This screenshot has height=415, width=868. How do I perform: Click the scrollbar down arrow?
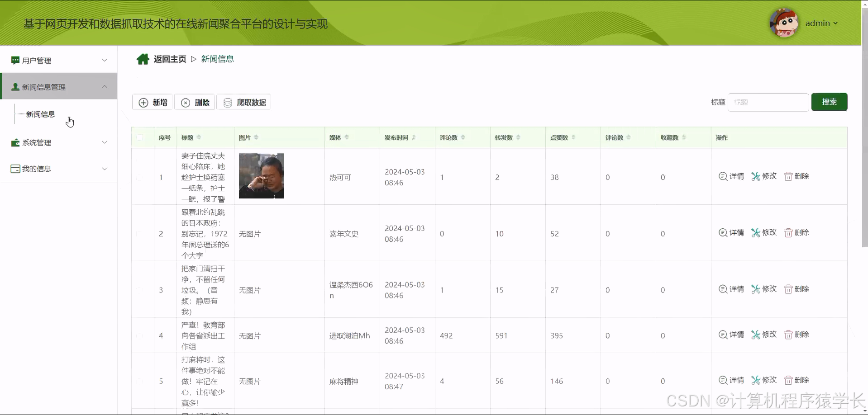(864, 411)
